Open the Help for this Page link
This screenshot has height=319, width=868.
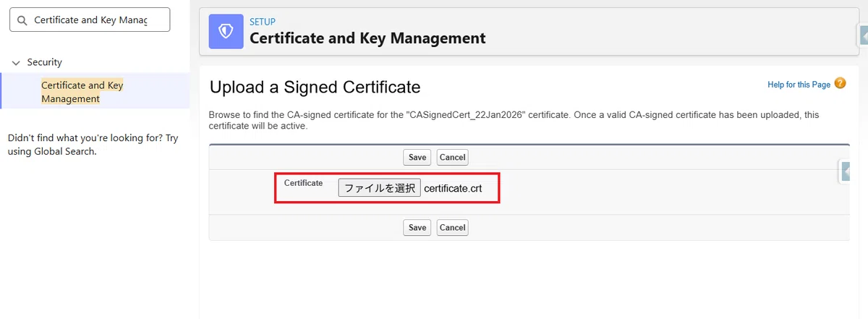[799, 85]
